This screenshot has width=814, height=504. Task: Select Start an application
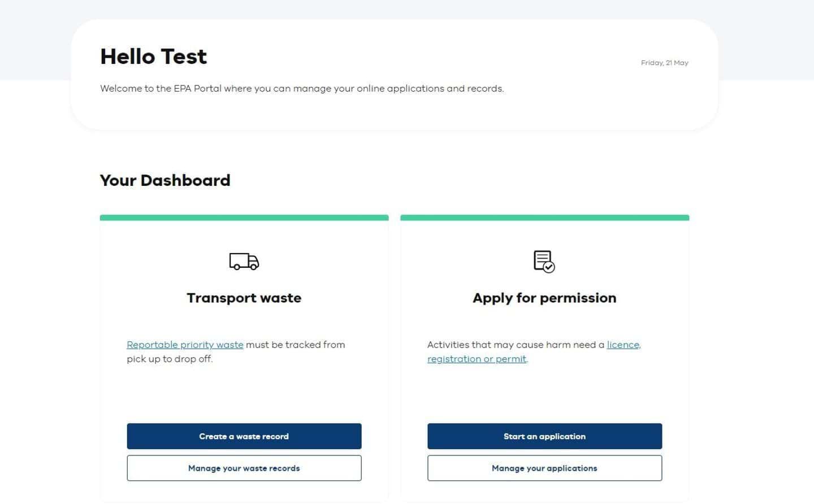[x=544, y=436]
